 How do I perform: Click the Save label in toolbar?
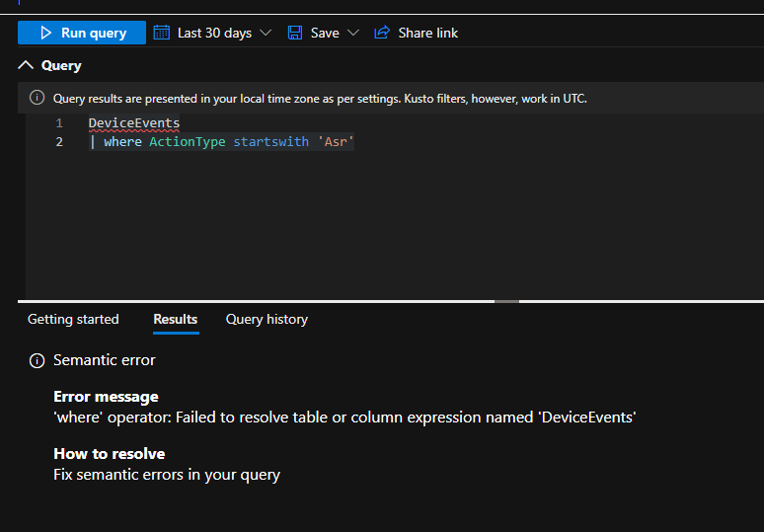pos(325,33)
